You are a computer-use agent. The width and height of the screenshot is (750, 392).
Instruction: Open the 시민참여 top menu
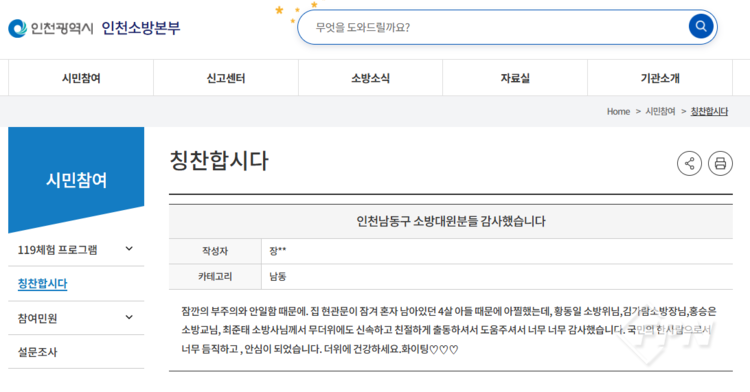click(x=81, y=78)
